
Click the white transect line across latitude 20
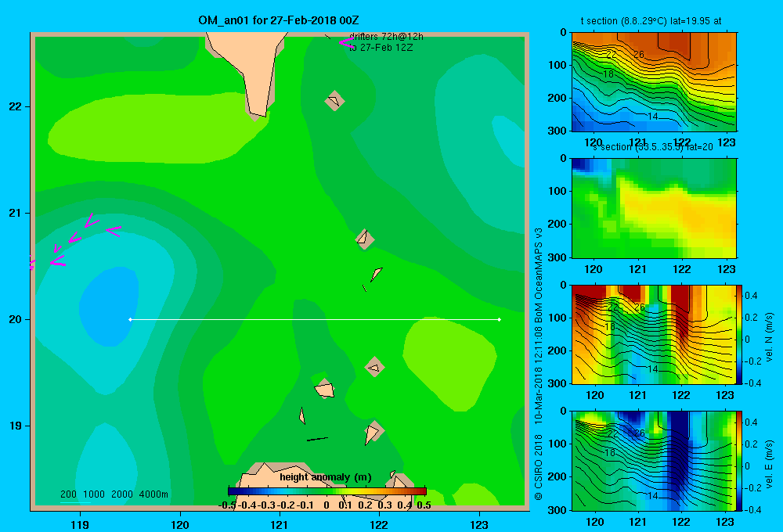click(x=315, y=319)
